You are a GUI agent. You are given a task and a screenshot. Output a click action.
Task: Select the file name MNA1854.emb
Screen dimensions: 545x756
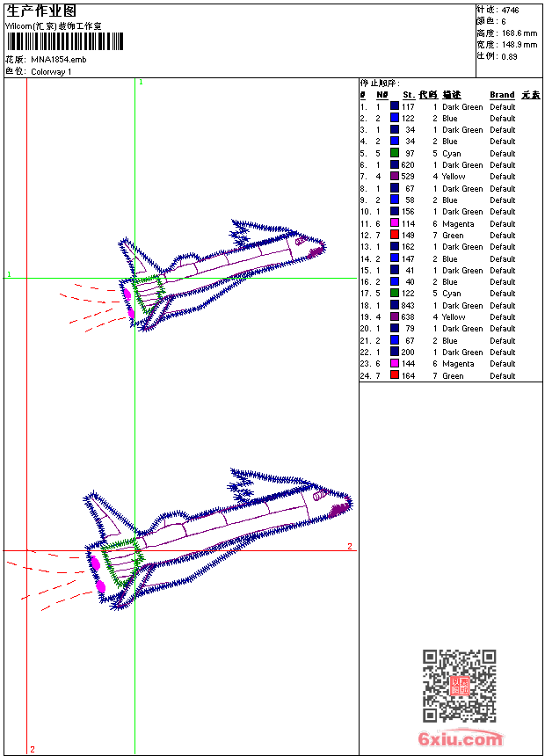58,60
